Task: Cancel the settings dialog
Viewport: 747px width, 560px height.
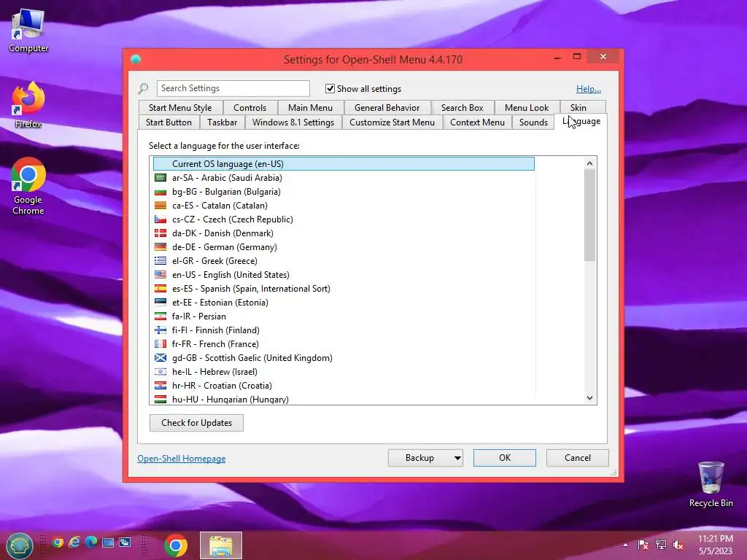Action: tap(578, 458)
